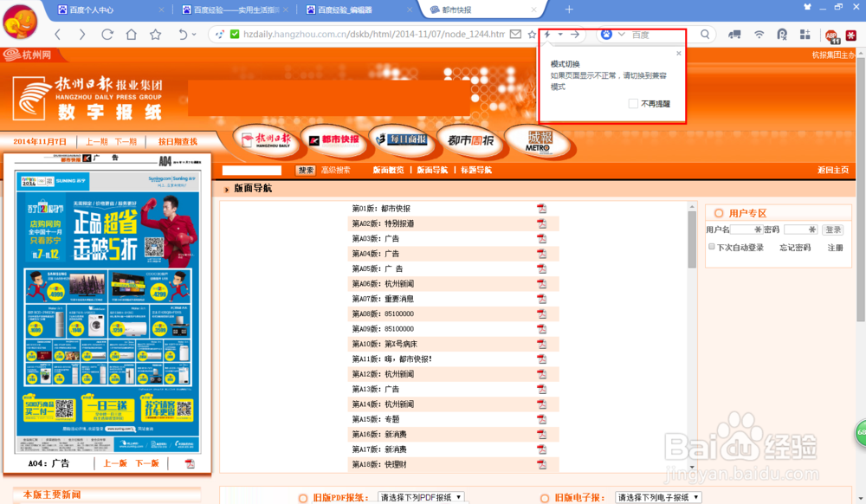Click the lightning mode switch icon
The width and height of the screenshot is (866, 504).
tap(547, 35)
